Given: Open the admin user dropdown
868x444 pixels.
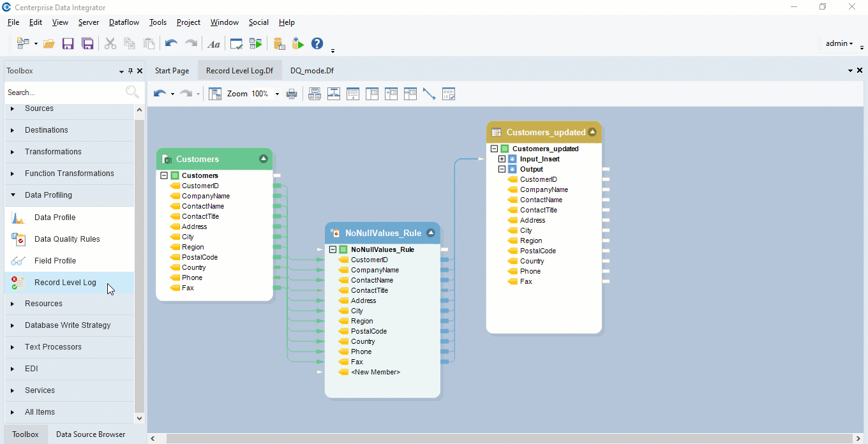Looking at the screenshot, I should [839, 43].
